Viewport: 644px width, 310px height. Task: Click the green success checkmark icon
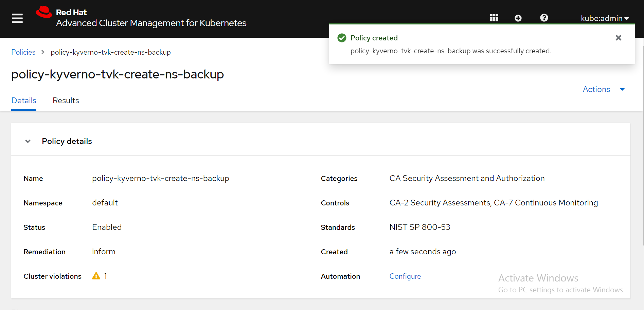[x=342, y=38]
